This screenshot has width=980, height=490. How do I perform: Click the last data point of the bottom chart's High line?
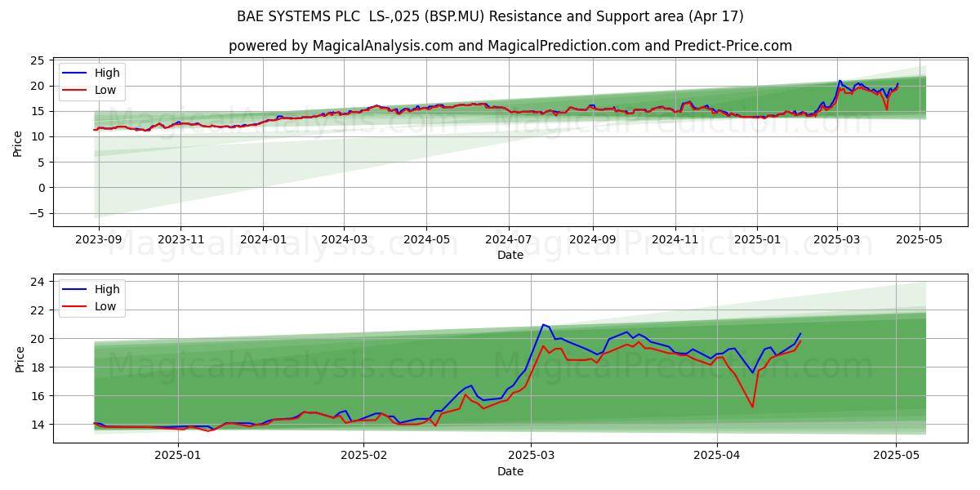pos(800,333)
